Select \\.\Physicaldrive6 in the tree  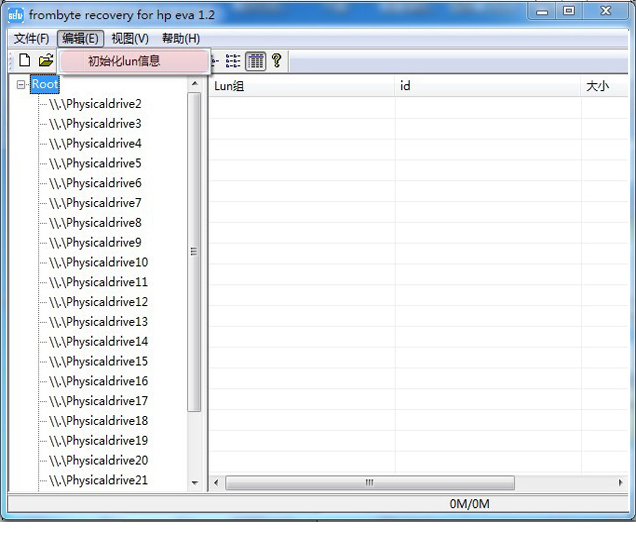pyautogui.click(x=95, y=183)
